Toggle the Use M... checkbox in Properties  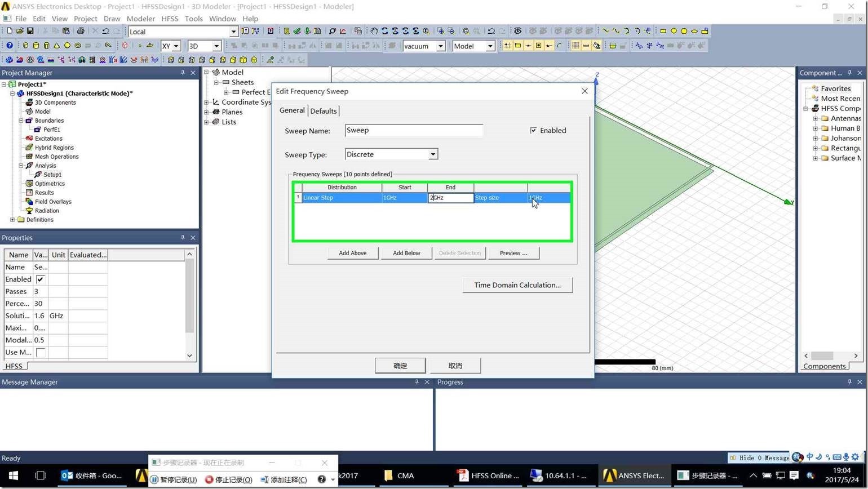[x=40, y=352]
